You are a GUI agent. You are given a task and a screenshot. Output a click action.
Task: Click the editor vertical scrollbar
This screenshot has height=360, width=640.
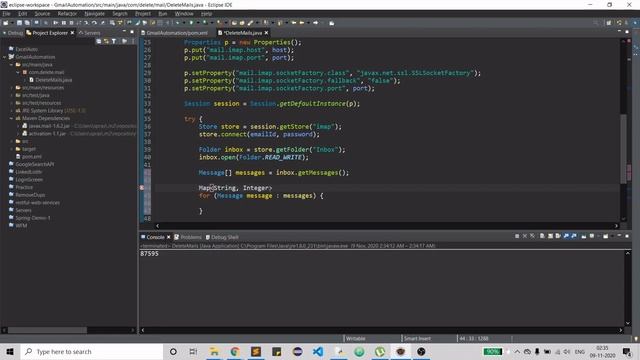(623, 131)
